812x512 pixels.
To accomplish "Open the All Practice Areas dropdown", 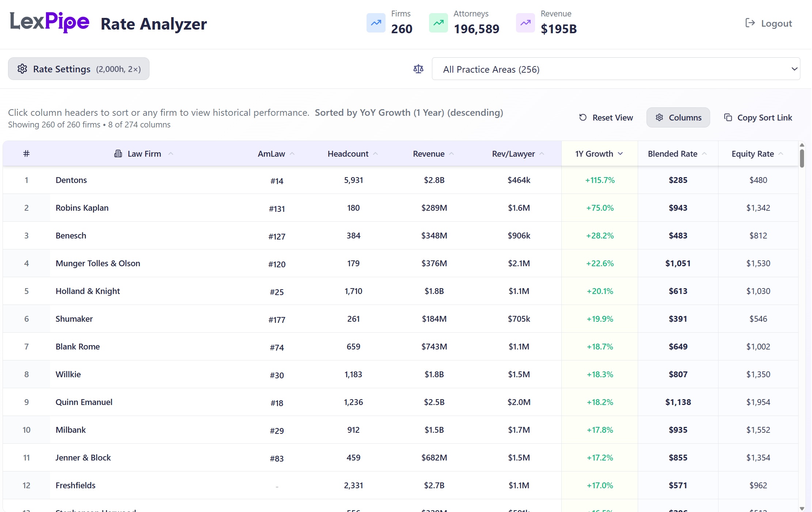I will [x=616, y=69].
